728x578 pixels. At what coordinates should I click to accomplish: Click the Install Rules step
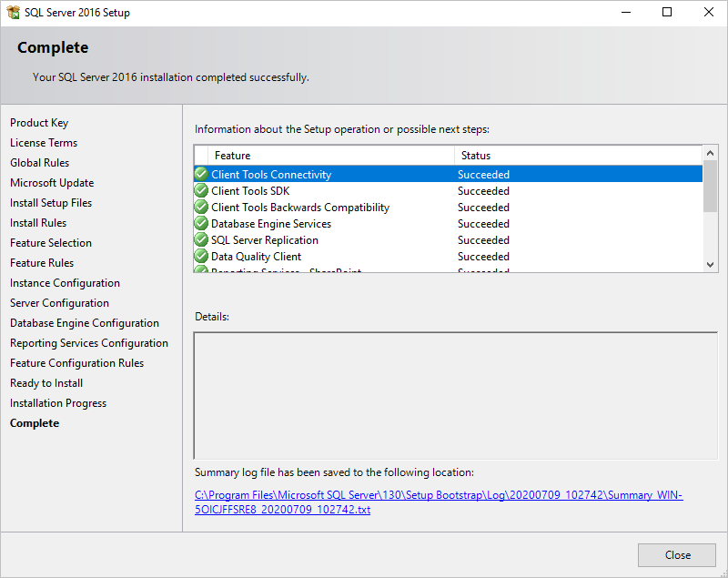coord(38,223)
